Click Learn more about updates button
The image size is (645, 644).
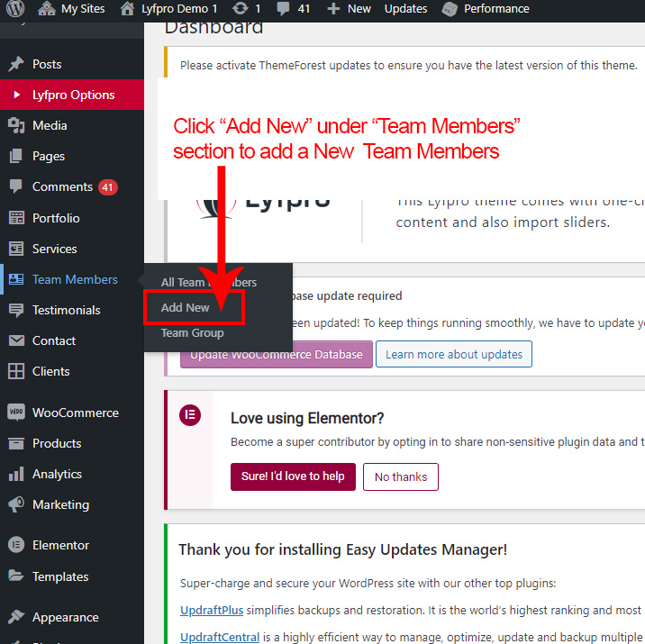[454, 354]
